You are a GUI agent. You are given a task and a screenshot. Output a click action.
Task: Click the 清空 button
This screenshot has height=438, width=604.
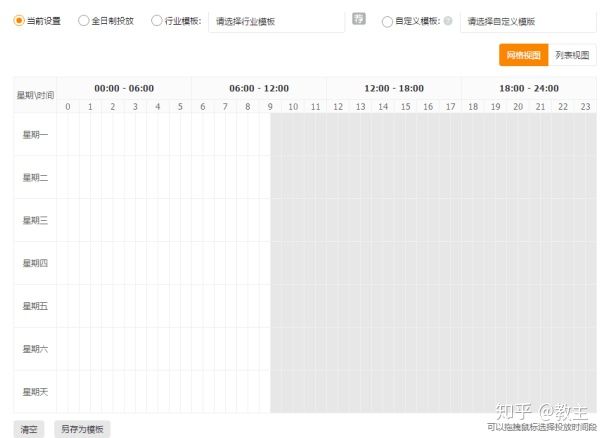(29, 429)
